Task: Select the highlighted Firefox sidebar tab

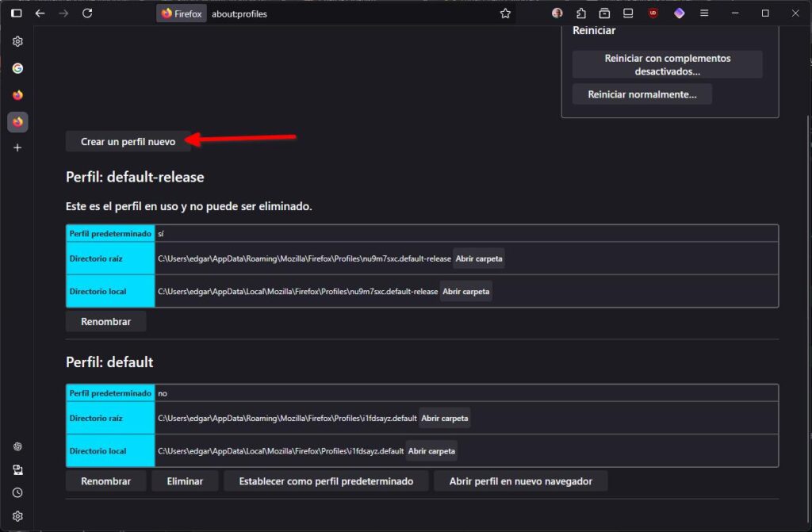Action: 17,122
